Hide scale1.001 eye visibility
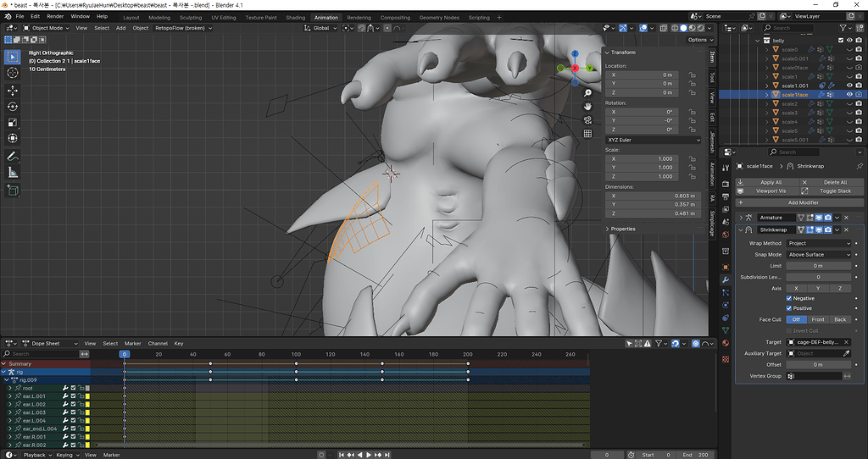 pyautogui.click(x=849, y=86)
